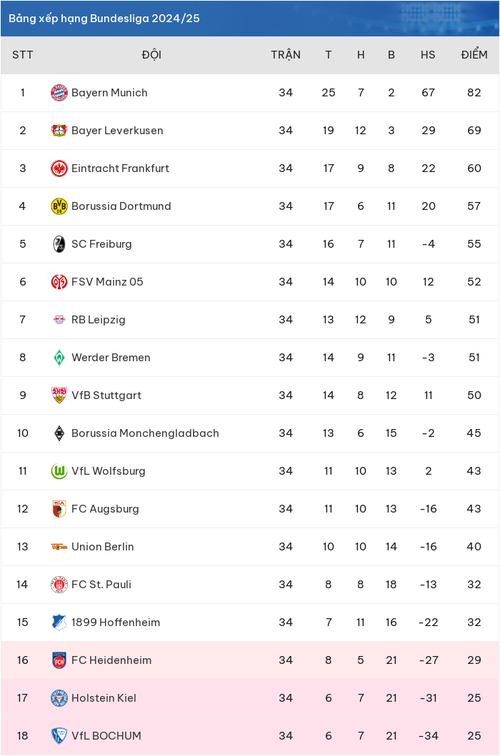This screenshot has width=500, height=756.
Task: Click the SC Freiburg club crest
Action: coord(59,244)
